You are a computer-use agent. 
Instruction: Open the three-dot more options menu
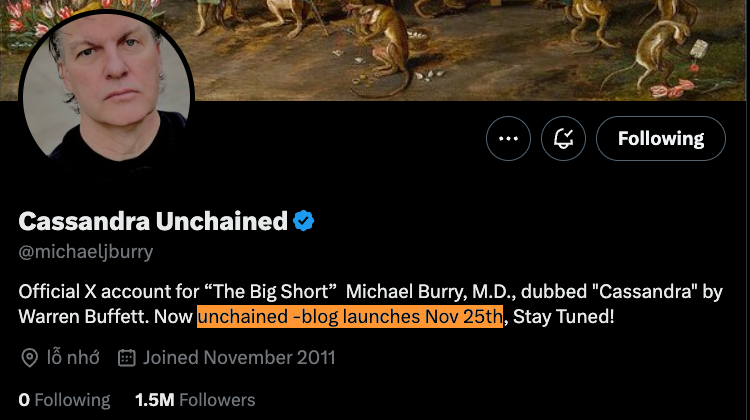pos(508,139)
